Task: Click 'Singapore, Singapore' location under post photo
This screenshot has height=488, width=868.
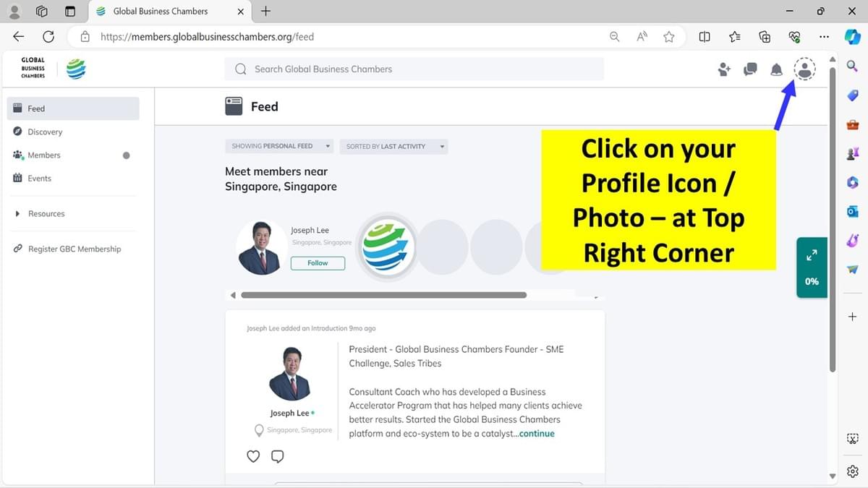Action: point(299,430)
